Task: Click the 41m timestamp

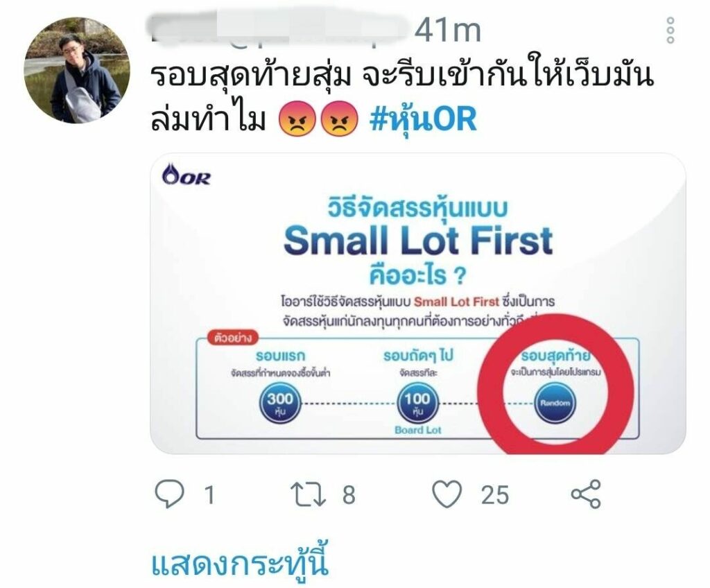Action: click(x=447, y=31)
